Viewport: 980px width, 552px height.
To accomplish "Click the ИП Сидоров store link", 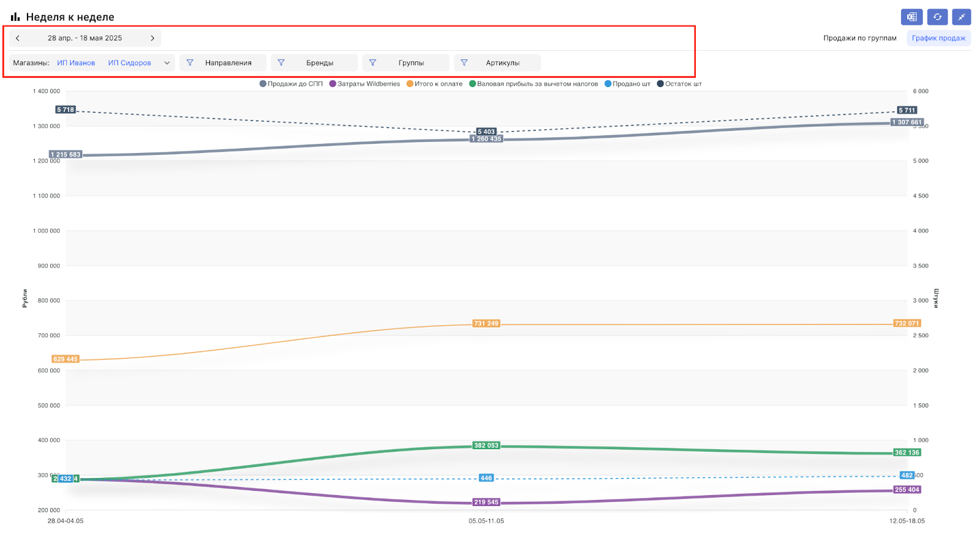I will [129, 63].
